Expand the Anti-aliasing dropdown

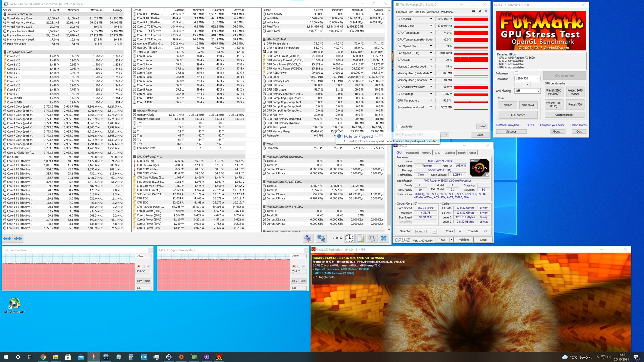[527, 91]
